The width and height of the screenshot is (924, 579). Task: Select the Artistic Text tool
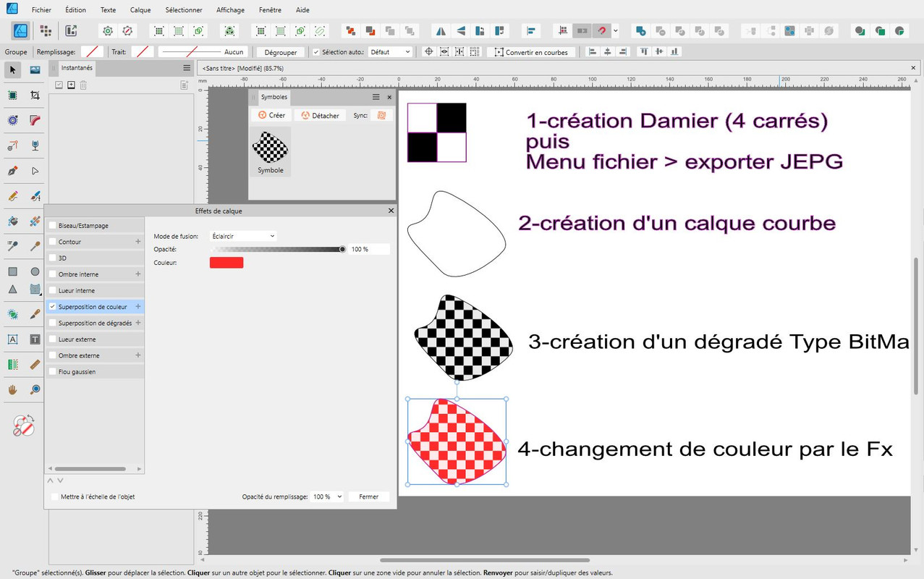pos(12,339)
